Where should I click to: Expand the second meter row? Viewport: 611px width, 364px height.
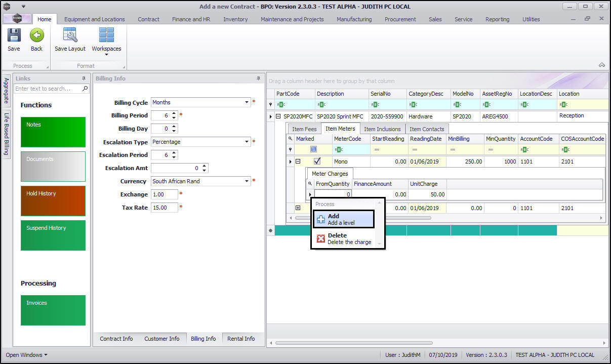298,208
